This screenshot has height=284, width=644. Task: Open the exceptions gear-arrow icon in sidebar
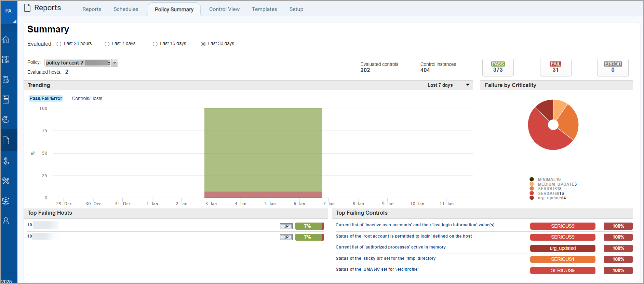[6, 161]
